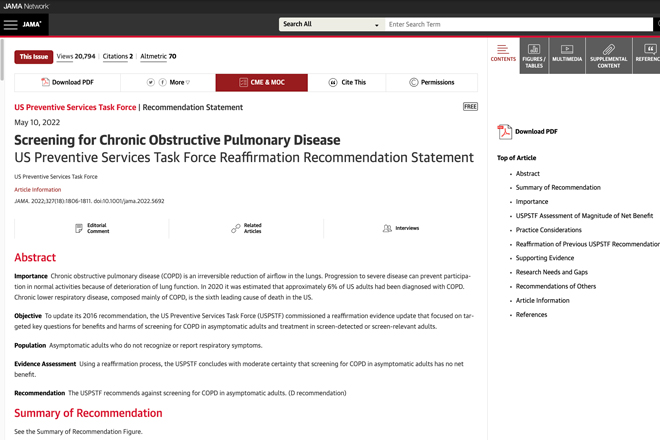Image resolution: width=660 pixels, height=440 pixels.
Task: Click Download PDF in article toolbar
Action: [x=67, y=82]
